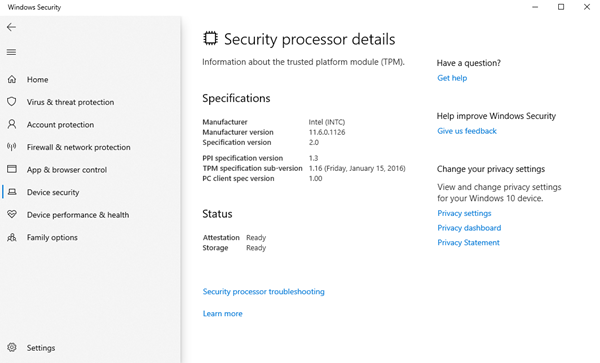600x363 pixels.
Task: Open the Home section
Action: [x=38, y=80]
